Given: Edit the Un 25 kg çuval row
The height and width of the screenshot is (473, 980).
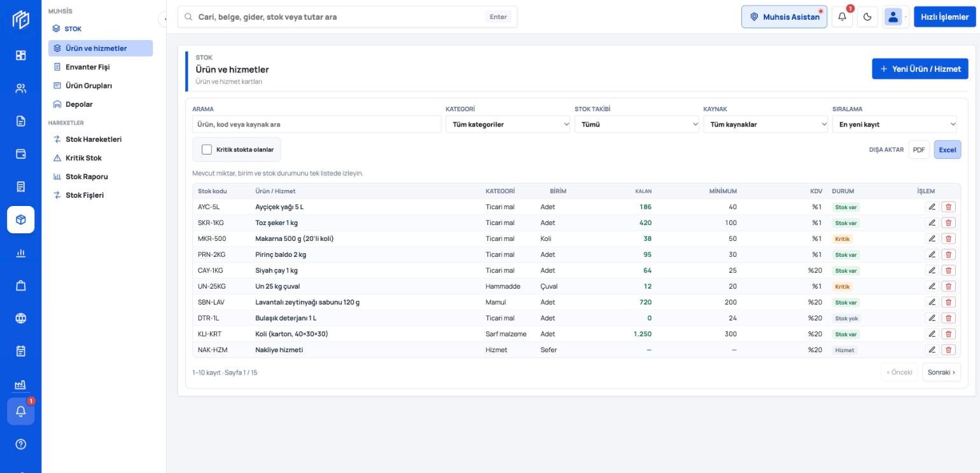Looking at the screenshot, I should tap(932, 286).
